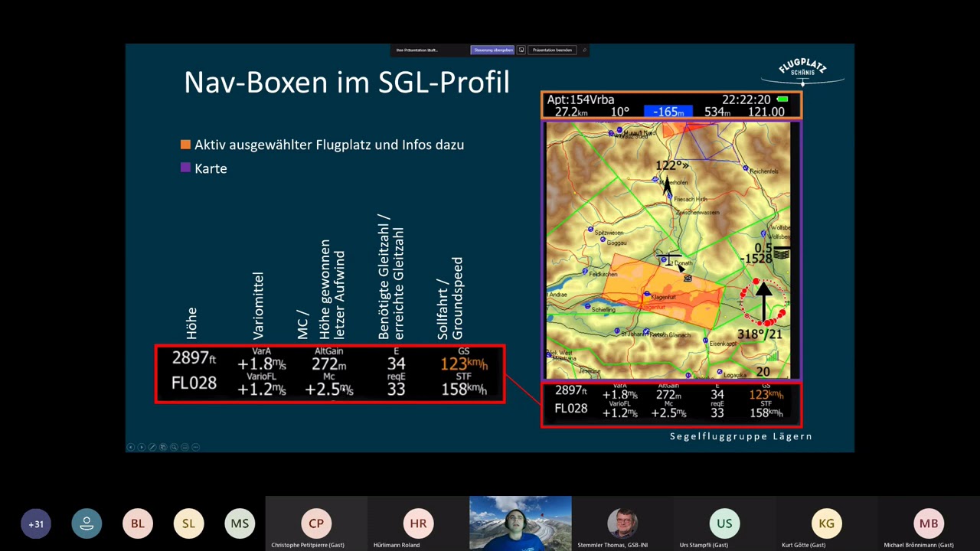Open Michael Brönnimann's participant tile
The image size is (980, 551).
click(929, 523)
